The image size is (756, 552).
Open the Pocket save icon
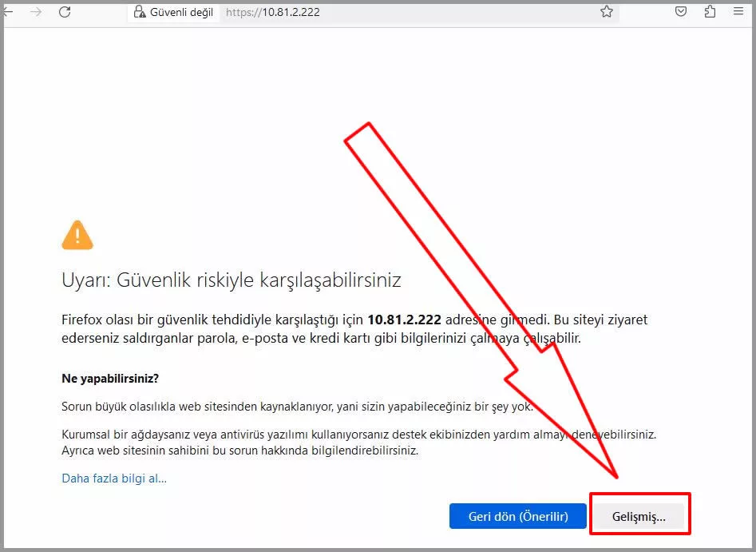click(681, 12)
